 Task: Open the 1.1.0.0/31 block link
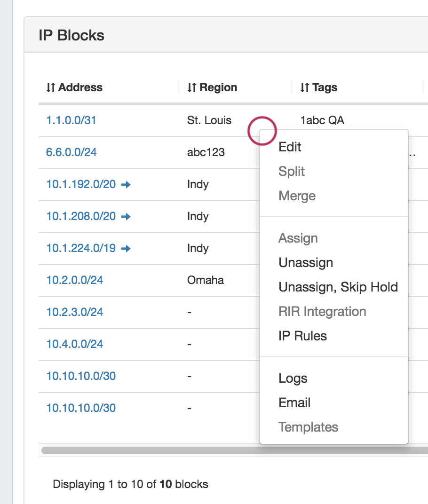[x=71, y=120]
